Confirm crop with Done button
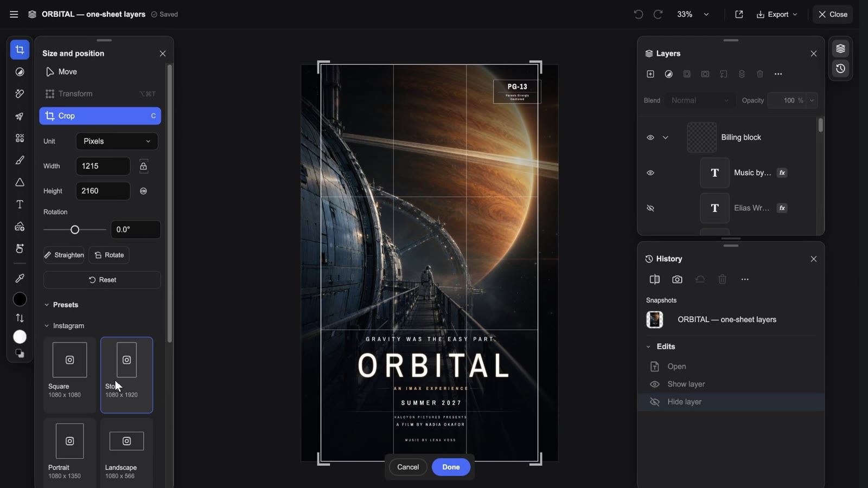 point(451,467)
